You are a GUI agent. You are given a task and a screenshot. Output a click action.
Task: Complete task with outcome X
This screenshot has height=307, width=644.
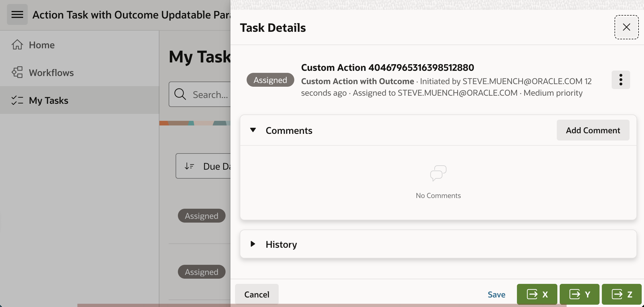tap(537, 294)
